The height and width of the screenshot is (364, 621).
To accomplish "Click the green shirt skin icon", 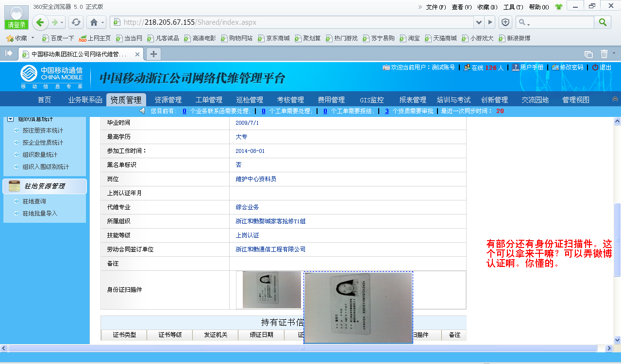I will coord(559,7).
